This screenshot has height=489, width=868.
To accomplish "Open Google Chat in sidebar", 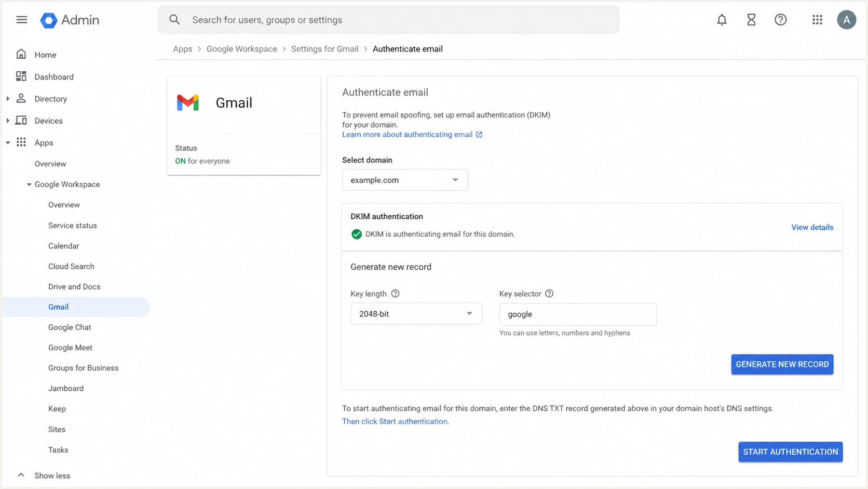I will 70,327.
